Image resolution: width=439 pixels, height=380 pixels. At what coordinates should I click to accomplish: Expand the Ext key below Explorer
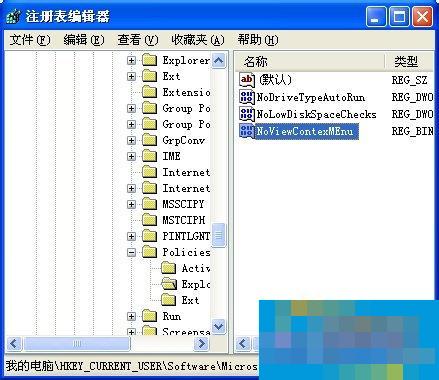(131, 76)
